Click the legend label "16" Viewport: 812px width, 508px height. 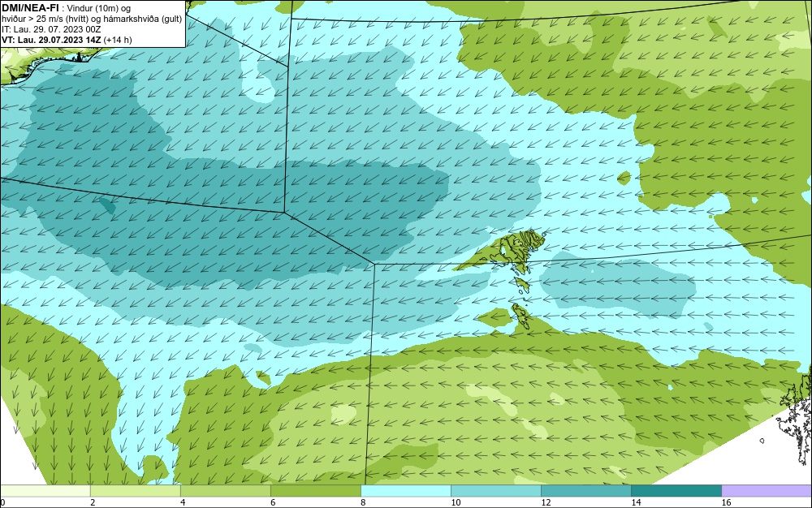point(725,502)
